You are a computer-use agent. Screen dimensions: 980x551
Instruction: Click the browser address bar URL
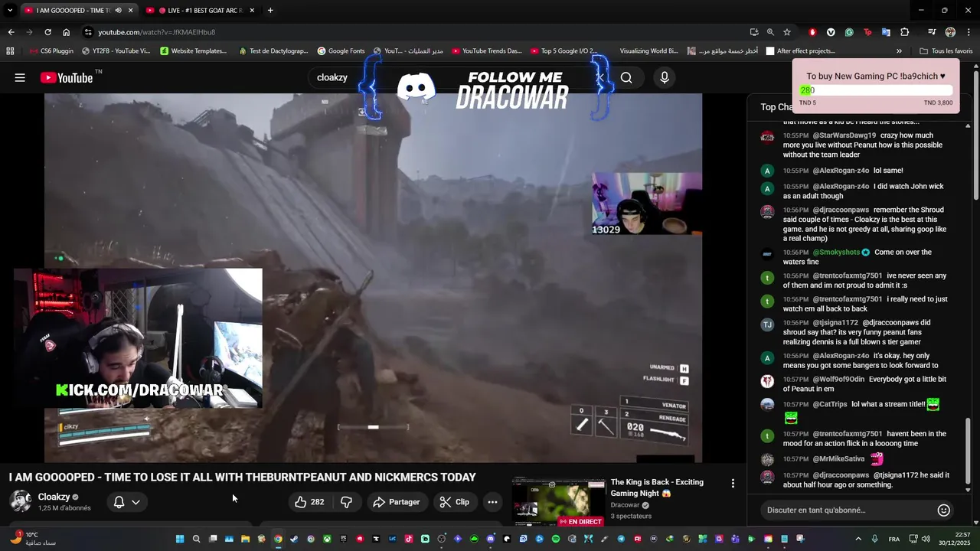coord(156,32)
